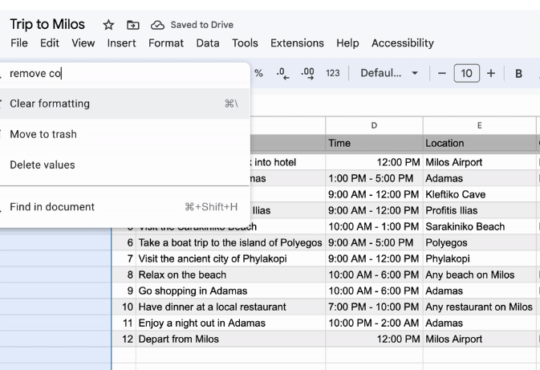
Task: Expand the Default font dropdown
Action: pyautogui.click(x=389, y=73)
